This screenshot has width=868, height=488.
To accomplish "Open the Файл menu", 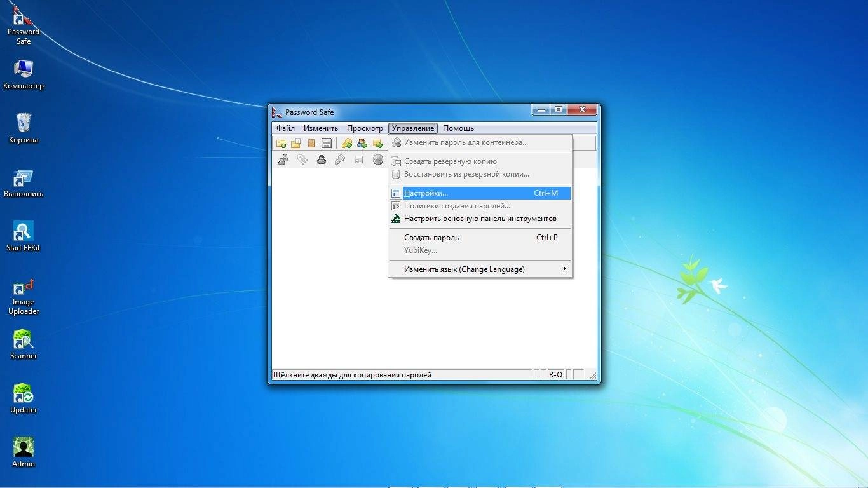I will [x=285, y=128].
